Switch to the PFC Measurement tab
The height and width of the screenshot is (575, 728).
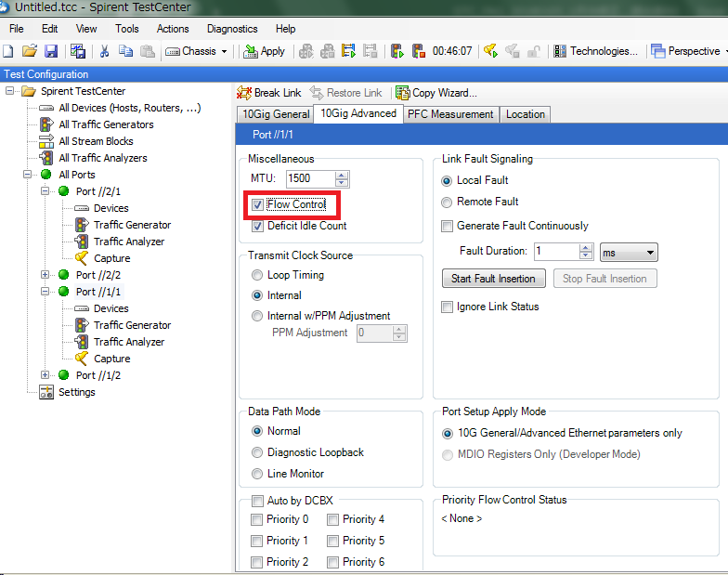pos(450,114)
